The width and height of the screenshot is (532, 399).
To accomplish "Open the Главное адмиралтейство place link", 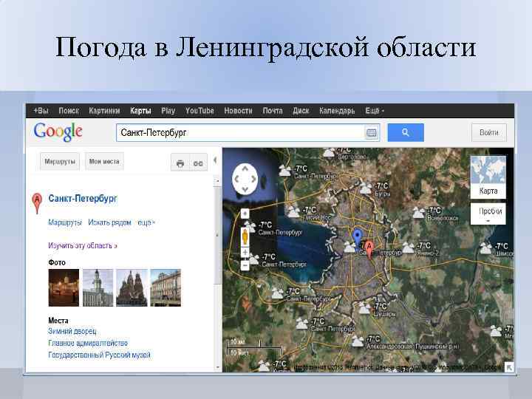I will (88, 343).
